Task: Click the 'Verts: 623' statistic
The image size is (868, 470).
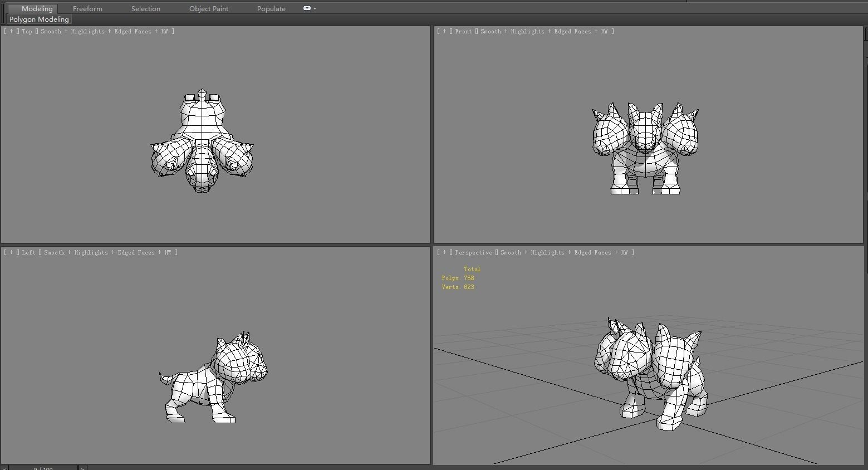Action: 458,287
